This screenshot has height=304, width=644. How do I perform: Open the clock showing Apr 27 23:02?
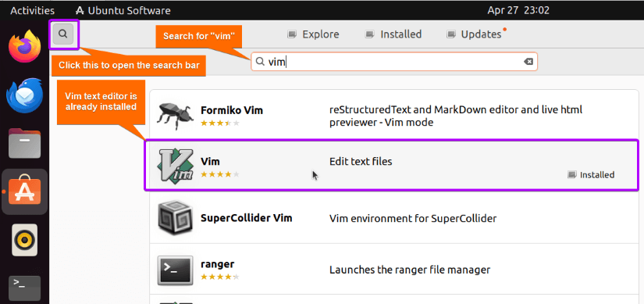click(518, 10)
